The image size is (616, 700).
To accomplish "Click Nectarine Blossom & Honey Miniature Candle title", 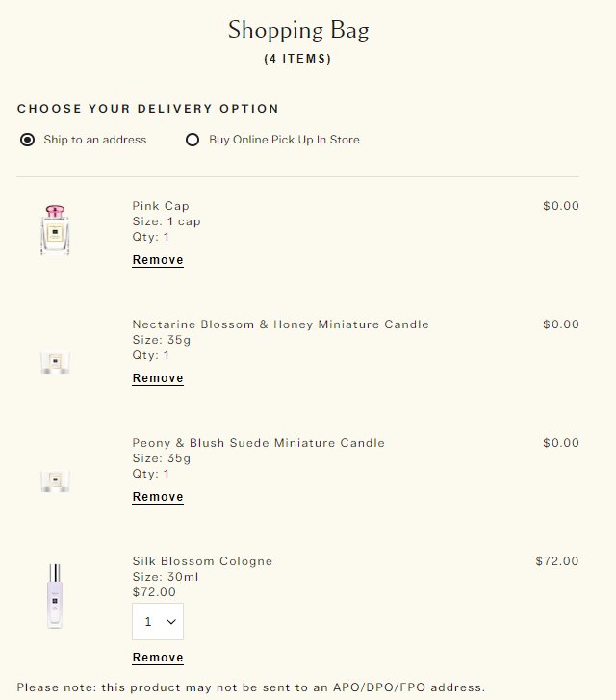I will pyautogui.click(x=280, y=324).
